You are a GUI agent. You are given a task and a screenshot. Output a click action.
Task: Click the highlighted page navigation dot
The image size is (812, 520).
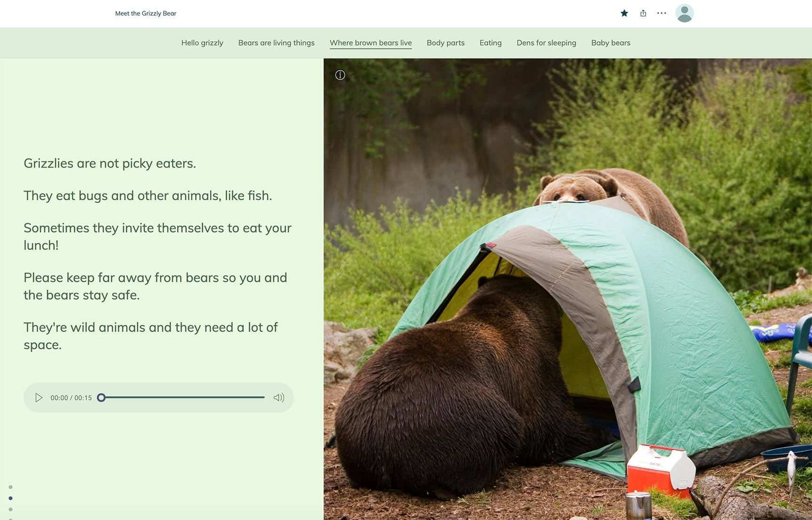pos(10,498)
